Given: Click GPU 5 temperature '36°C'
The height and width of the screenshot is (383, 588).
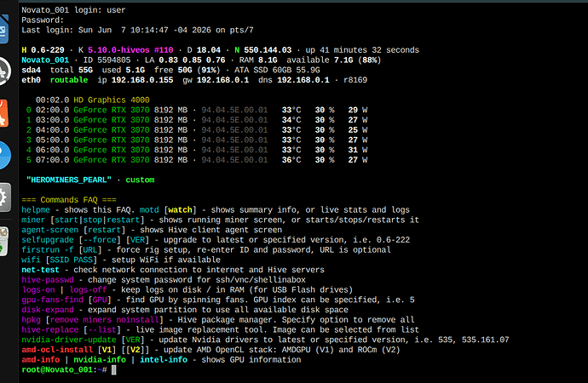Looking at the screenshot, I should coord(291,160).
